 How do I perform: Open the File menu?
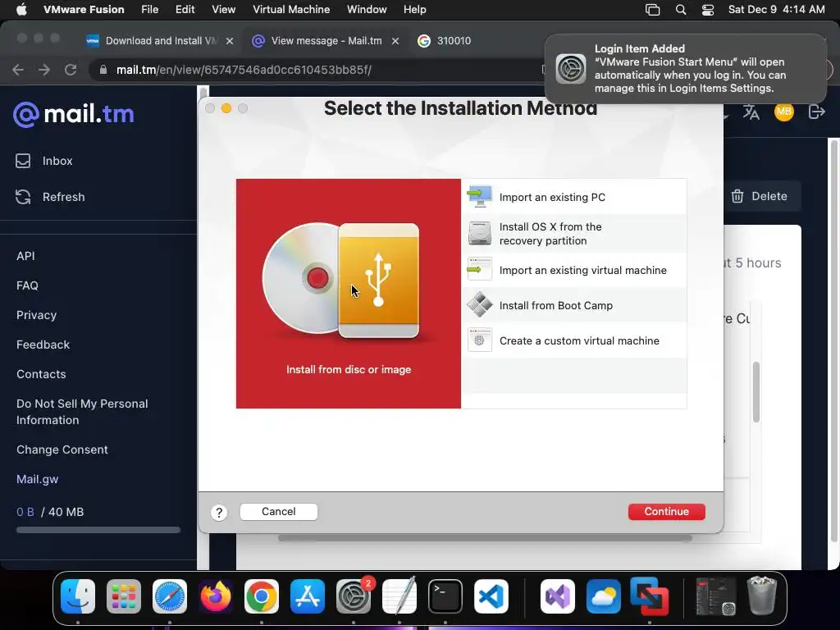tap(150, 10)
